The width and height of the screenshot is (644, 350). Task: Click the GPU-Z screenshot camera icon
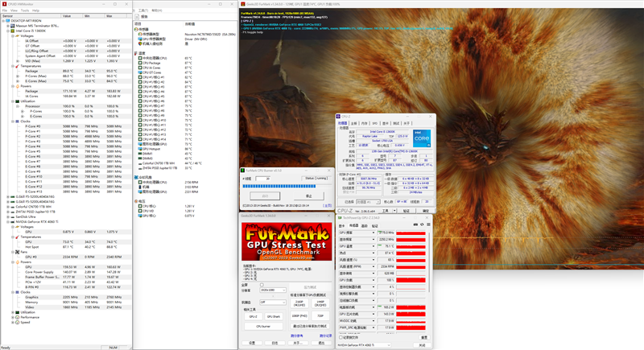coord(415,224)
